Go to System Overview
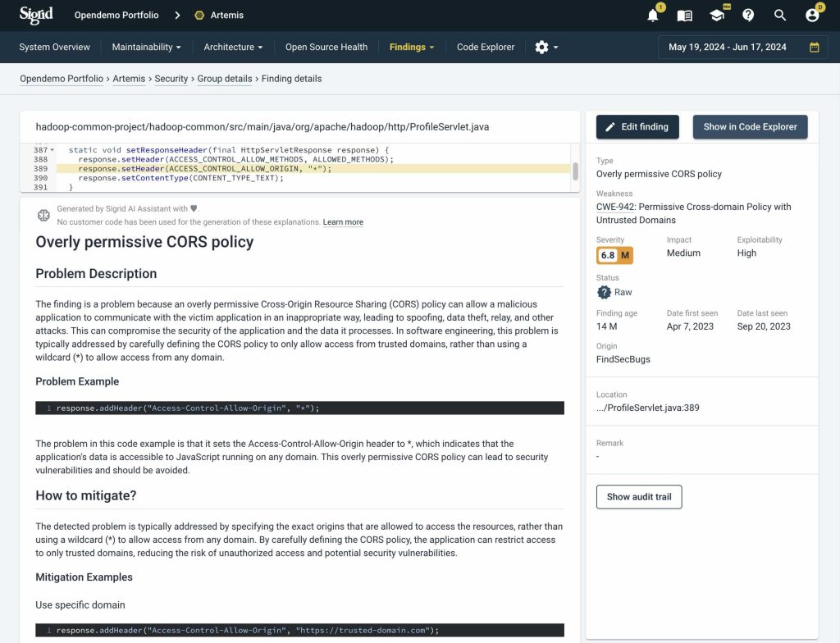840x643 pixels. point(55,47)
